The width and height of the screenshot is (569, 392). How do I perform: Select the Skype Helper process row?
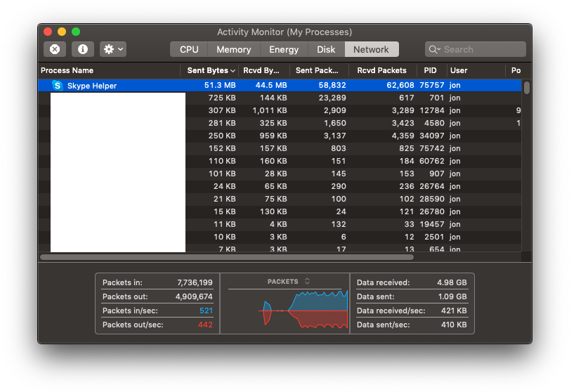[x=281, y=86]
